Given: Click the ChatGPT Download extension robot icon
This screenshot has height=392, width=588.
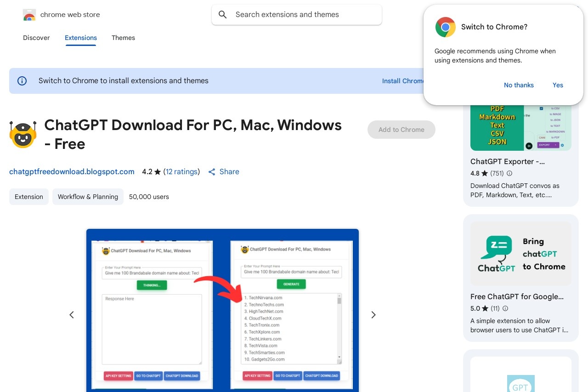Looking at the screenshot, I should point(23,135).
